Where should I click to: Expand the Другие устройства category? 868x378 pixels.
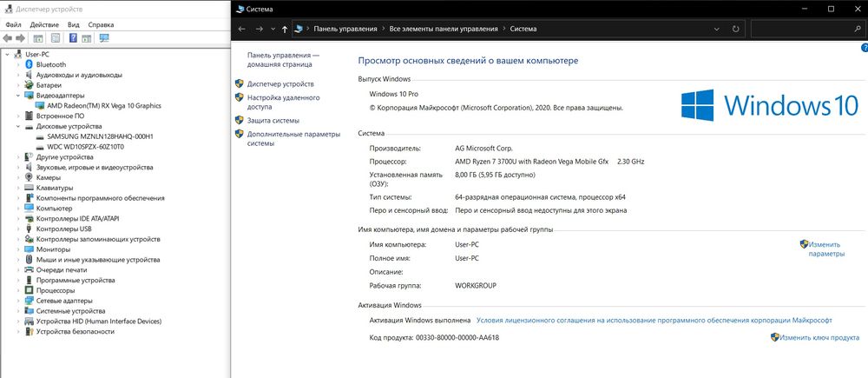point(17,157)
